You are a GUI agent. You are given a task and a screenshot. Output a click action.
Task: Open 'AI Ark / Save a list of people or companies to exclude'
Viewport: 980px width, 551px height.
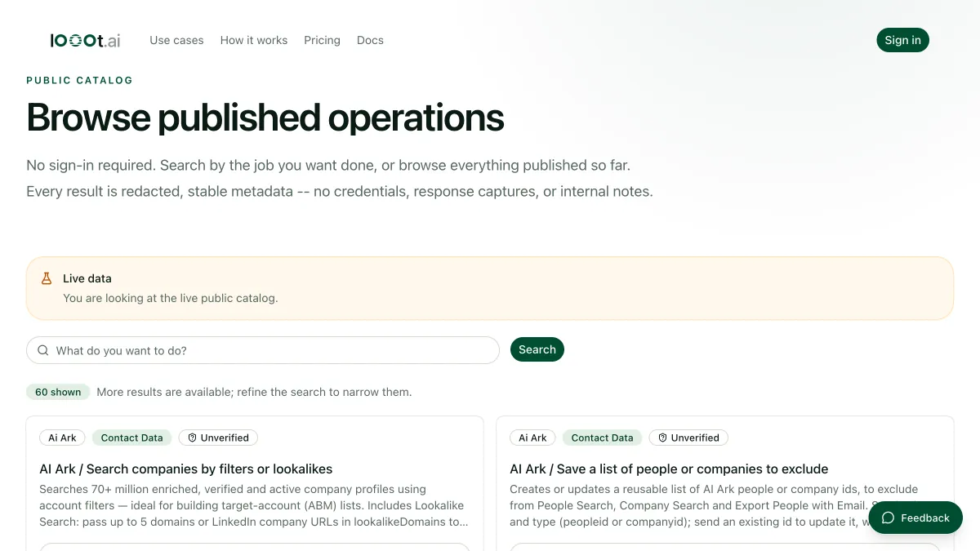[x=669, y=469]
